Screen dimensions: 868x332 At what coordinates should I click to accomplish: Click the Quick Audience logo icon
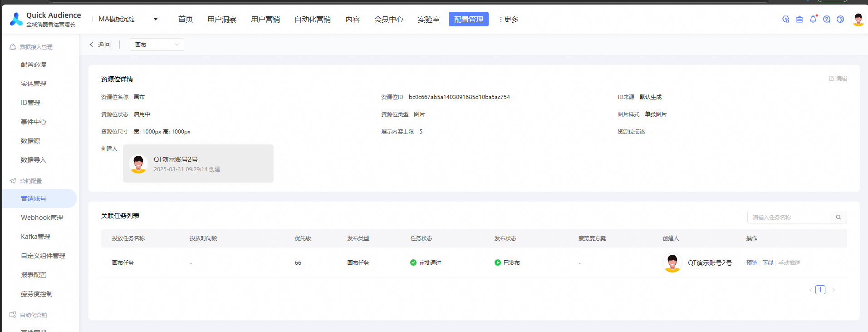click(x=16, y=19)
